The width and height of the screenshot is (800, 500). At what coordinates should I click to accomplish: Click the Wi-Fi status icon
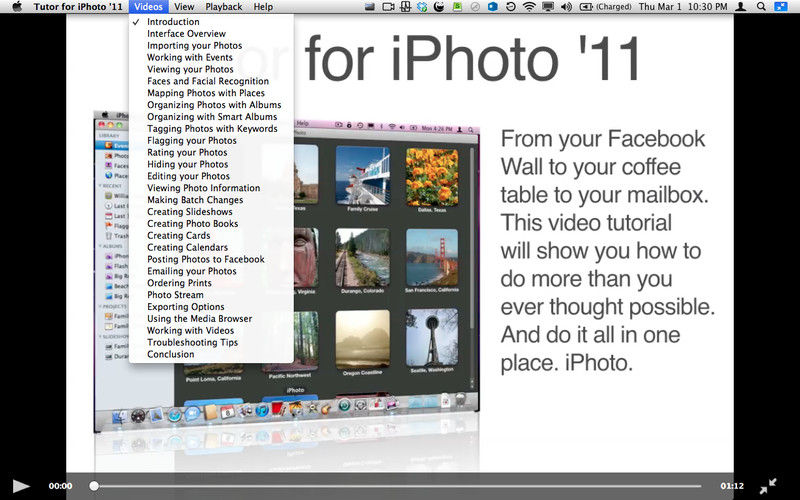tap(530, 7)
